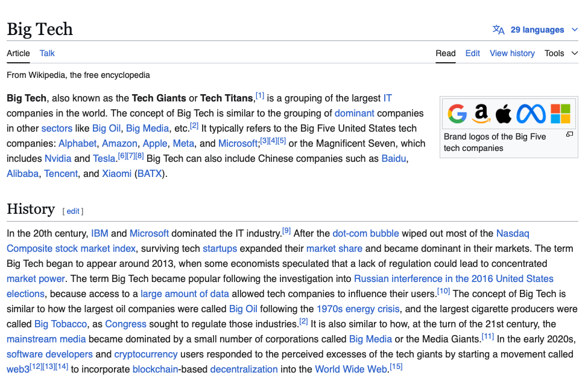588x378 pixels.
Task: Open the Big Oil link in History section
Action: (x=243, y=309)
